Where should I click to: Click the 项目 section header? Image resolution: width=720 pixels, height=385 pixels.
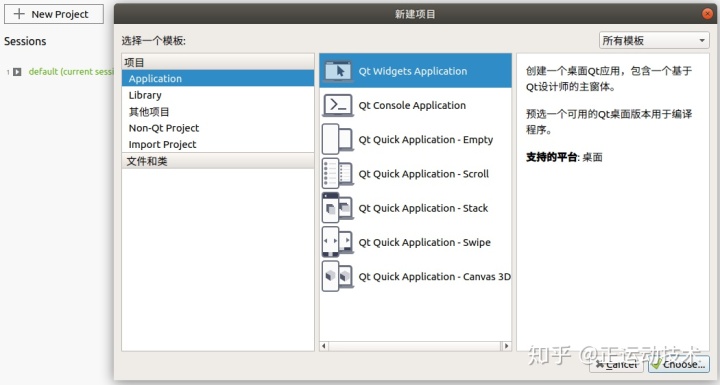pos(218,62)
